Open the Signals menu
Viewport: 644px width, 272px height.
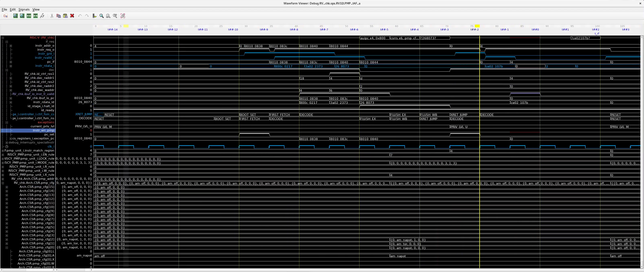24,9
